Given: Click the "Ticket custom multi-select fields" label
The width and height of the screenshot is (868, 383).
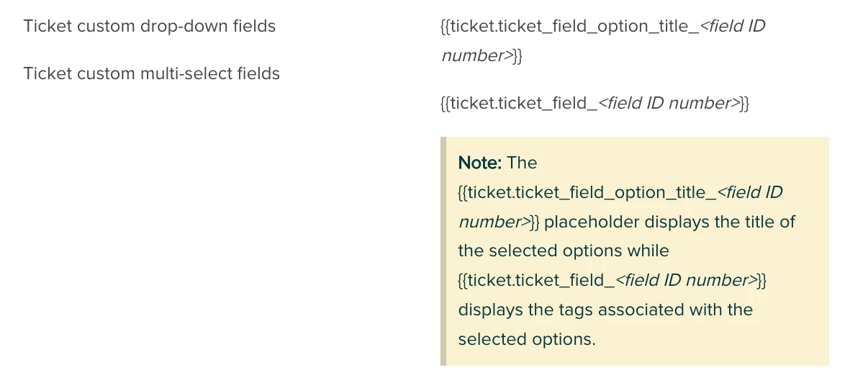Looking at the screenshot, I should 151,73.
